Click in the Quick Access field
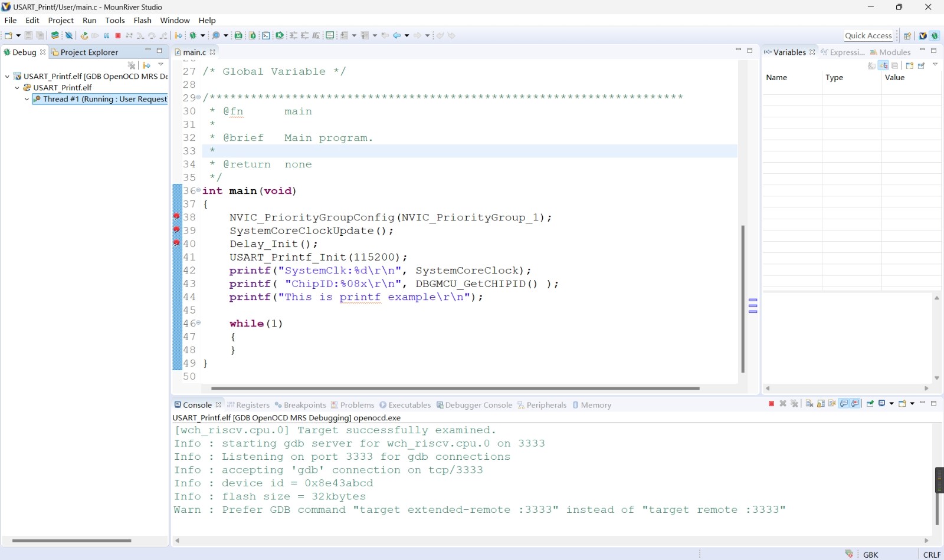The width and height of the screenshot is (944, 560). (868, 35)
